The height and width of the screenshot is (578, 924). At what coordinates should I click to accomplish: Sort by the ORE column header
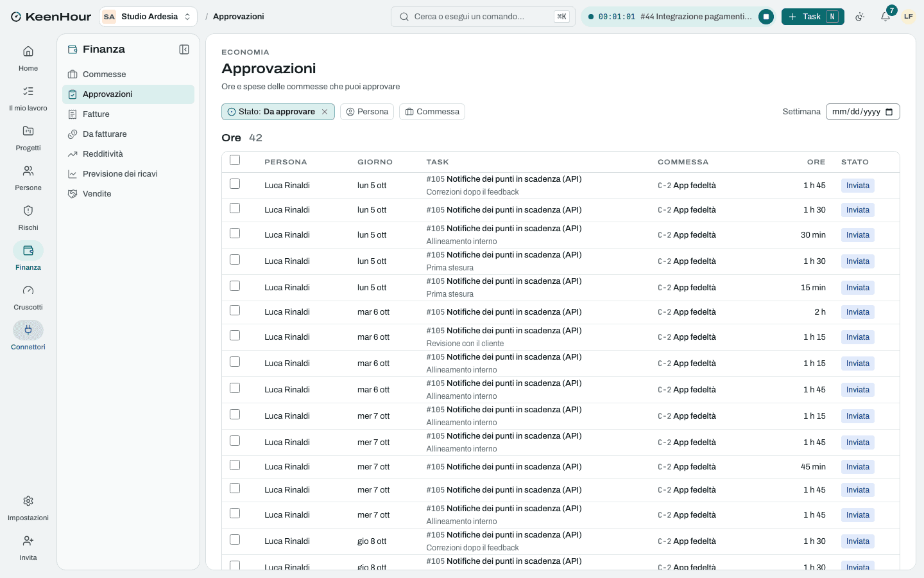[x=816, y=162]
